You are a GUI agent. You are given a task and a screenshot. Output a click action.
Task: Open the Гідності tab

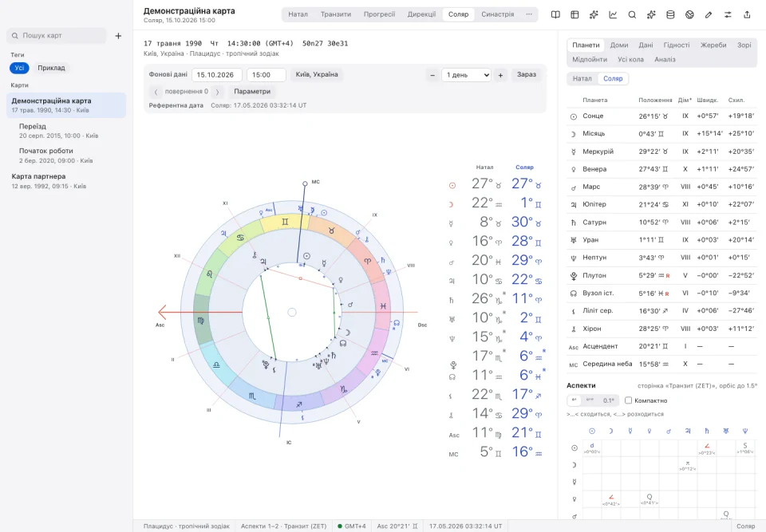point(677,45)
